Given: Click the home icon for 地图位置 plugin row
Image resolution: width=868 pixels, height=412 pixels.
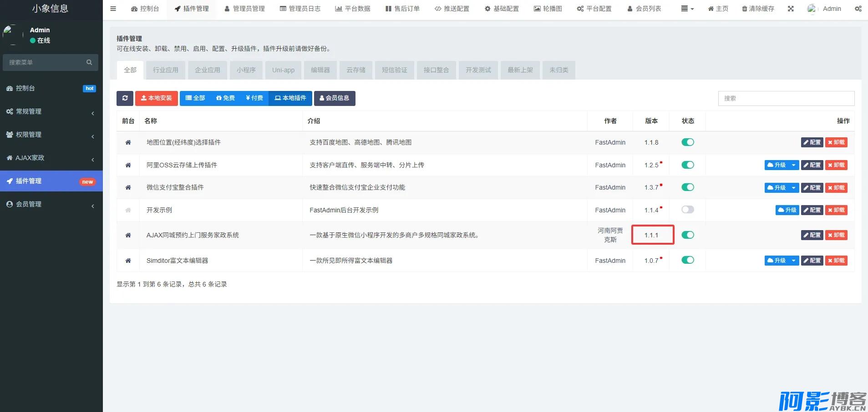Looking at the screenshot, I should pos(128,142).
